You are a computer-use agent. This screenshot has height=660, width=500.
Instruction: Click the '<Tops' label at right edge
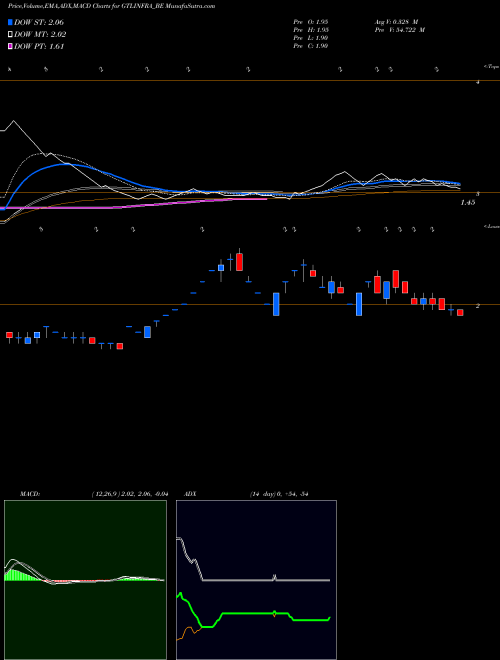[491, 67]
